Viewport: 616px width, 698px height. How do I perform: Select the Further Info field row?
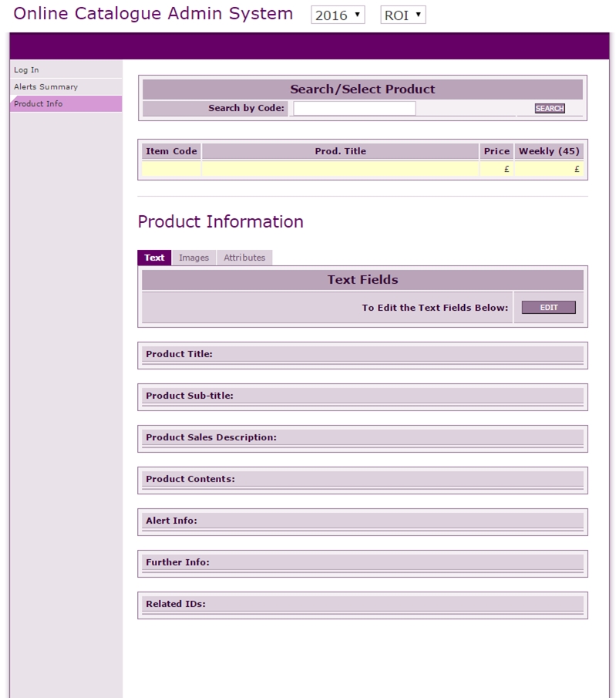pos(363,564)
